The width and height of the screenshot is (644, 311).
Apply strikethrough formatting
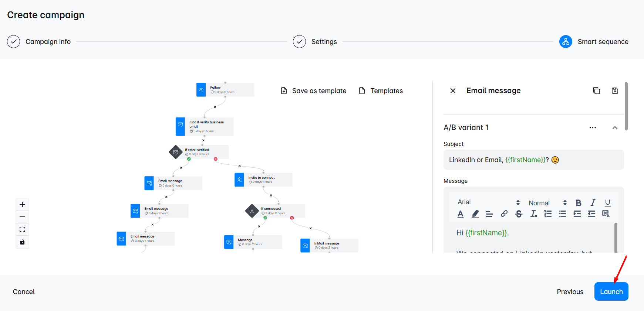pyautogui.click(x=519, y=213)
